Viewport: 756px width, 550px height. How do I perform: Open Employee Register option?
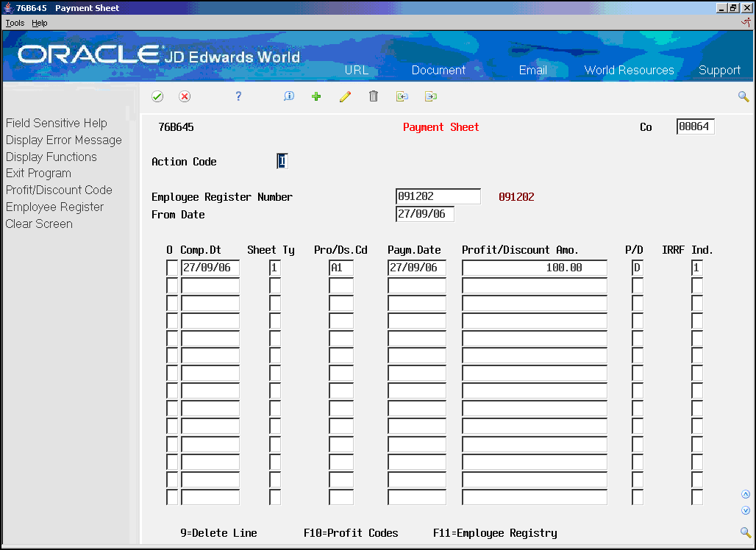(54, 207)
